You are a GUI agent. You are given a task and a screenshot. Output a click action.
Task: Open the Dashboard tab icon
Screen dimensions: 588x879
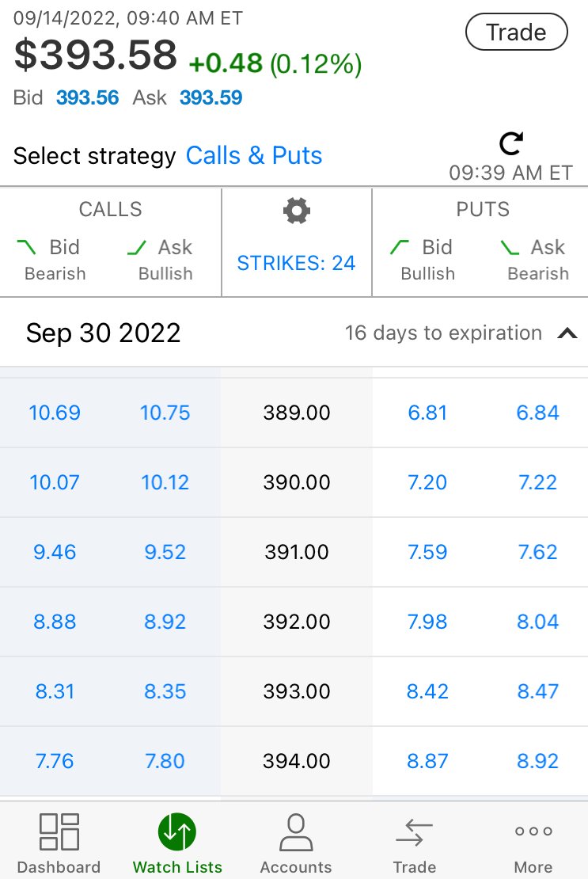point(59,832)
